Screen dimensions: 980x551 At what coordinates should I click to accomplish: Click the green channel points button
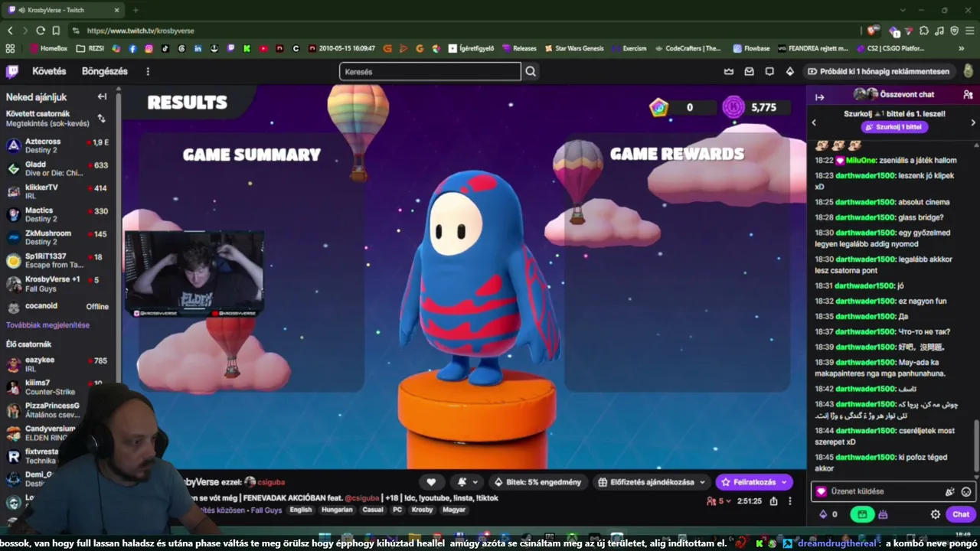point(862,514)
